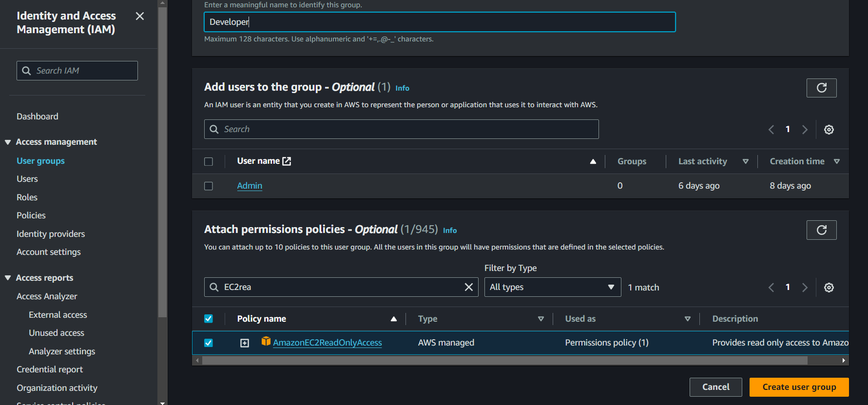Toggle the select-all users checkbox
The height and width of the screenshot is (405, 868).
(x=209, y=161)
